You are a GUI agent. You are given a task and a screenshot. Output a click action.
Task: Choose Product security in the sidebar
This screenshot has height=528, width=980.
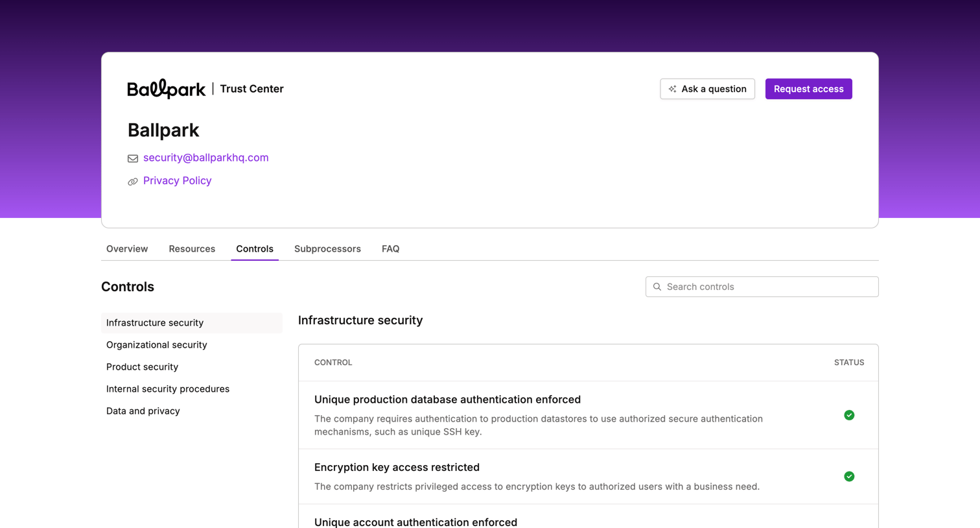[x=192, y=367]
